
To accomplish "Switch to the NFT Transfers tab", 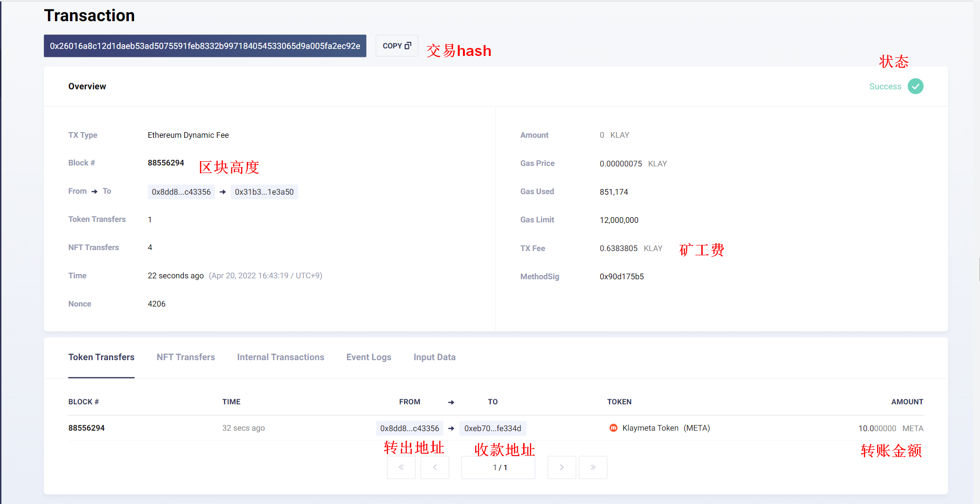I will [186, 357].
